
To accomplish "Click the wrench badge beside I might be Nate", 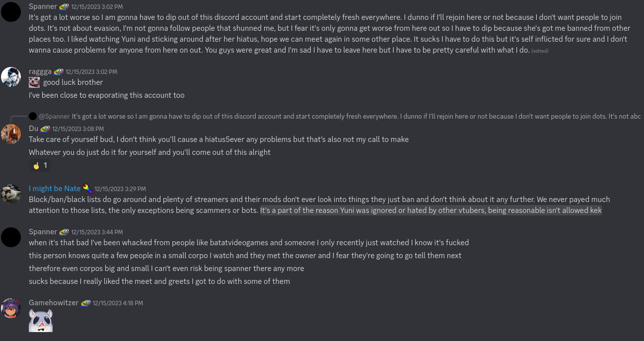I will pyautogui.click(x=87, y=189).
